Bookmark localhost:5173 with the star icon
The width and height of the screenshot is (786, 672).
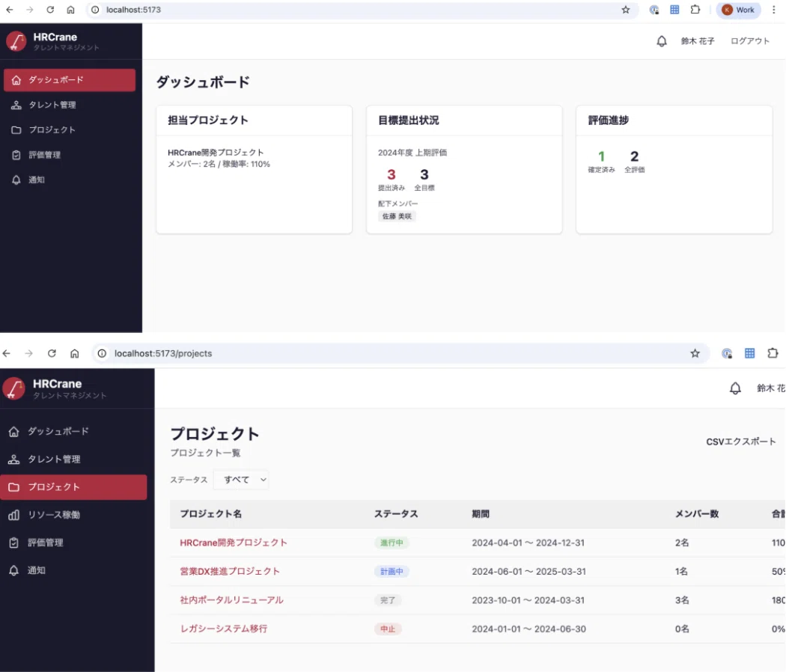[x=626, y=10]
